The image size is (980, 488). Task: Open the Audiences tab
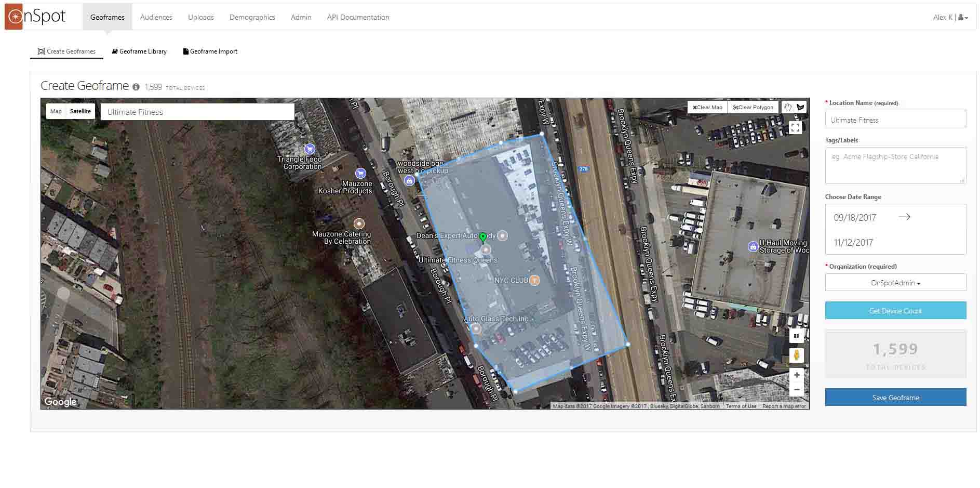coord(156,17)
